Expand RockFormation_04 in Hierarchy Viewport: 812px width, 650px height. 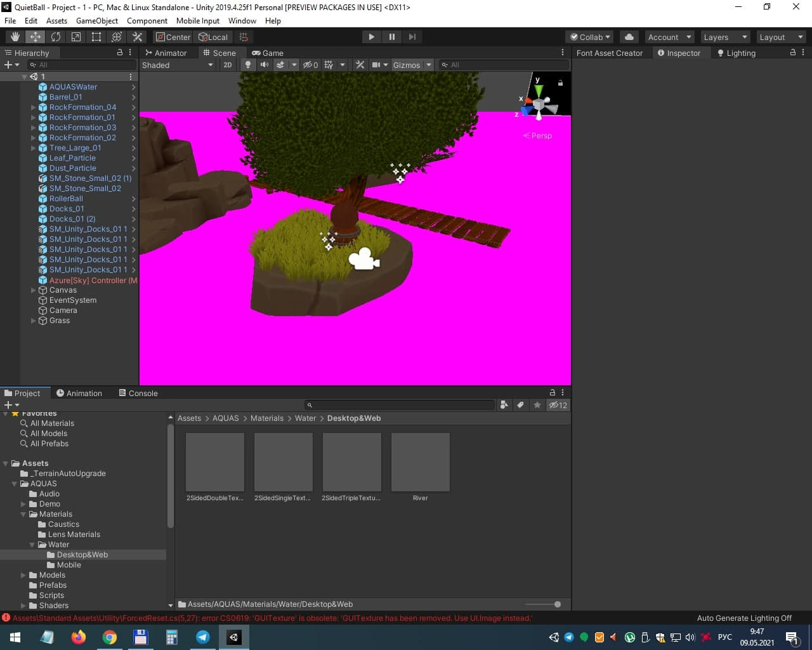pyautogui.click(x=34, y=107)
